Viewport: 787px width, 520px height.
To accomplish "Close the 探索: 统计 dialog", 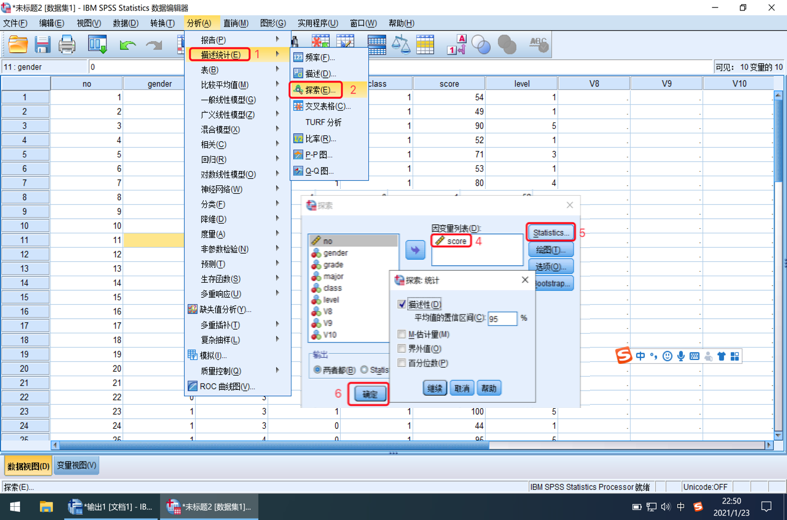I will click(x=525, y=280).
